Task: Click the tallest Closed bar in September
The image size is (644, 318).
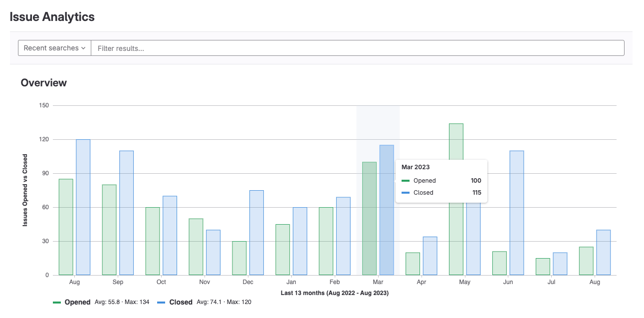Action: tap(126, 210)
